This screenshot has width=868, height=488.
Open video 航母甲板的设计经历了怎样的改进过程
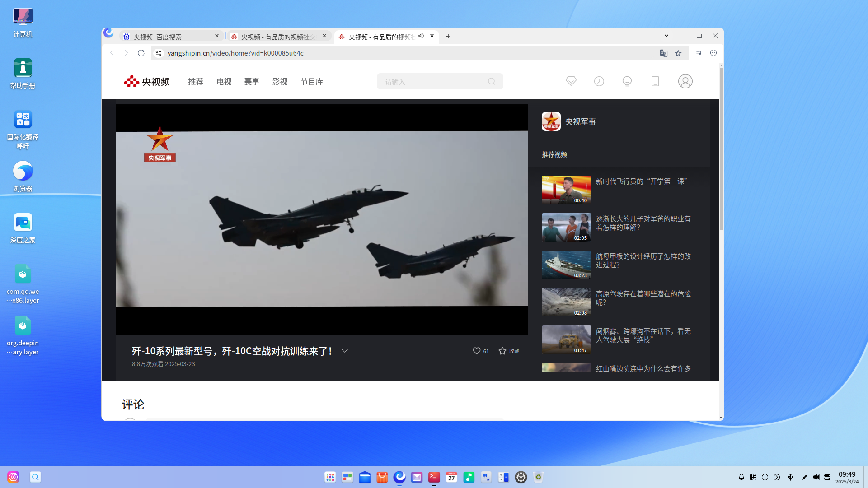(643, 260)
